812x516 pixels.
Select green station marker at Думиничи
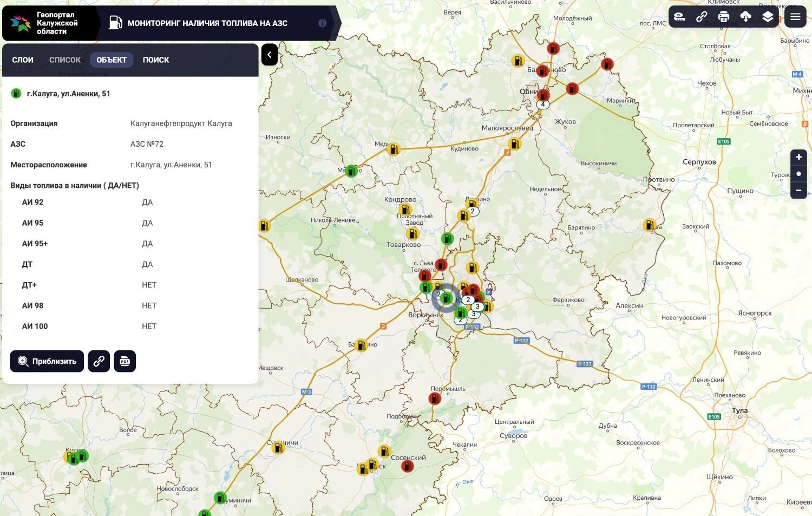click(x=220, y=498)
